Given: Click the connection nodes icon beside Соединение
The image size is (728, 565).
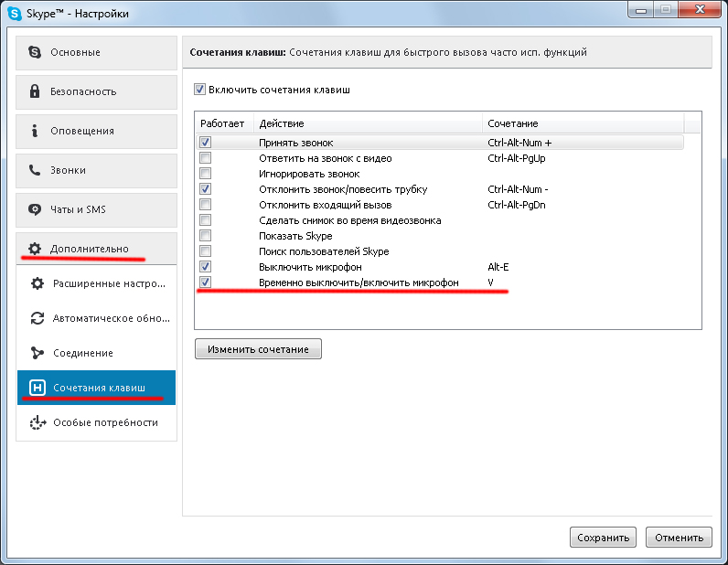Looking at the screenshot, I should pos(37,353).
